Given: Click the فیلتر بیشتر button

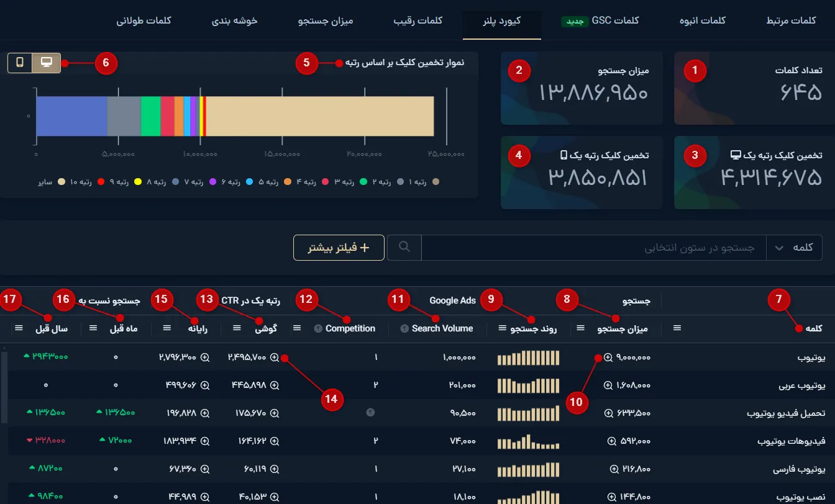Looking at the screenshot, I should [x=339, y=248].
